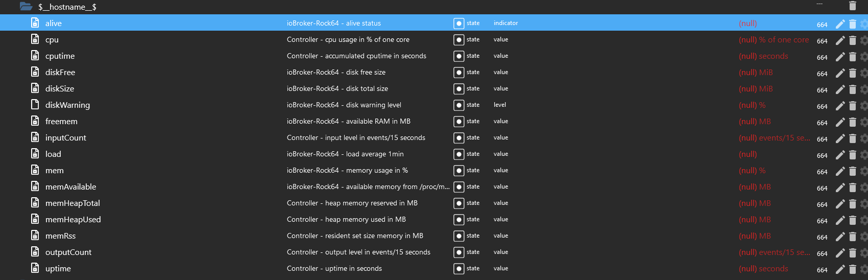Delete the diskWarning object
Viewport: 868px width, 280px height.
[x=852, y=106]
